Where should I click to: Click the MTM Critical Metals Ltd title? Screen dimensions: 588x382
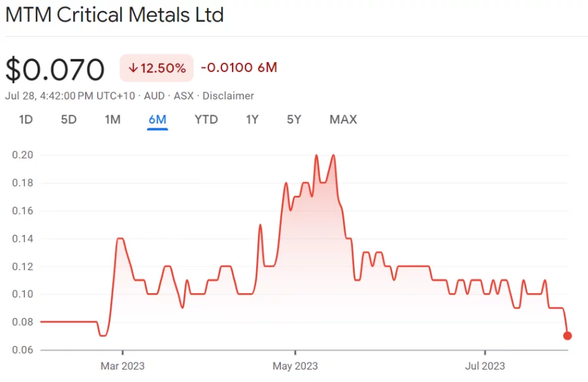[115, 14]
